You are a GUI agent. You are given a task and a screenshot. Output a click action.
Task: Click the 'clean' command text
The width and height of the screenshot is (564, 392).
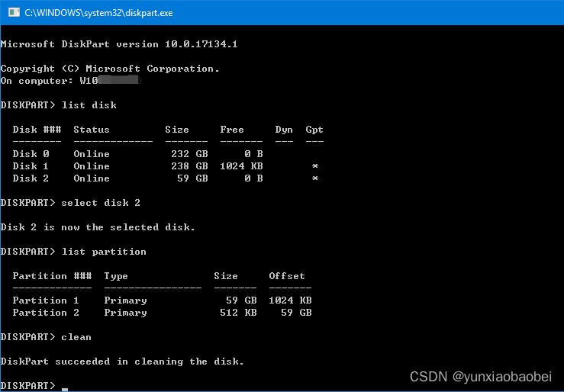(76, 337)
